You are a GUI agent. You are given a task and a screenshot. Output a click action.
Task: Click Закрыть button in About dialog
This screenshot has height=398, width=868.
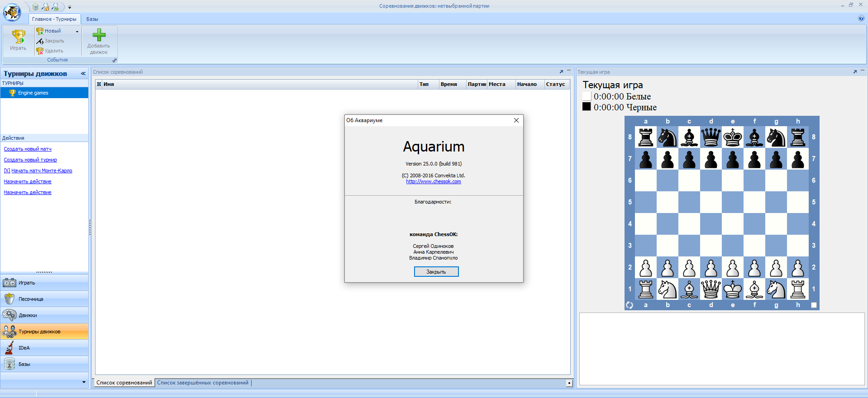436,271
